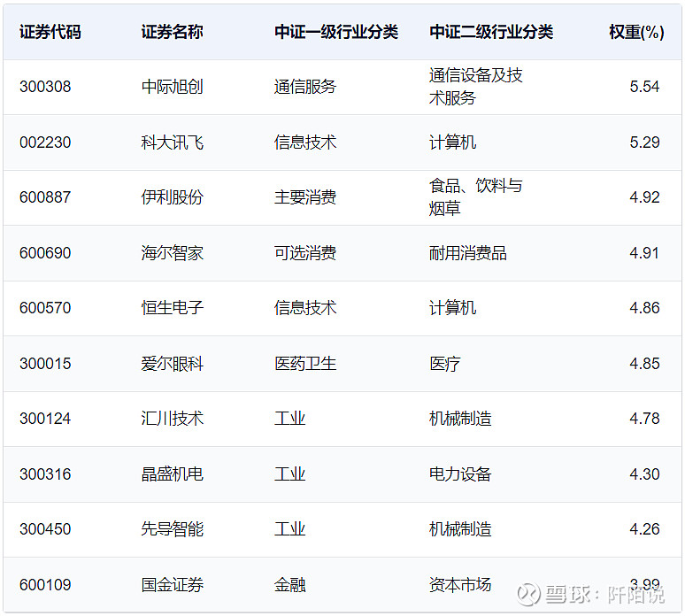Click 计算机 in the 科大讯飞 row
Image resolution: width=685 pixels, height=616 pixels.
(x=452, y=142)
